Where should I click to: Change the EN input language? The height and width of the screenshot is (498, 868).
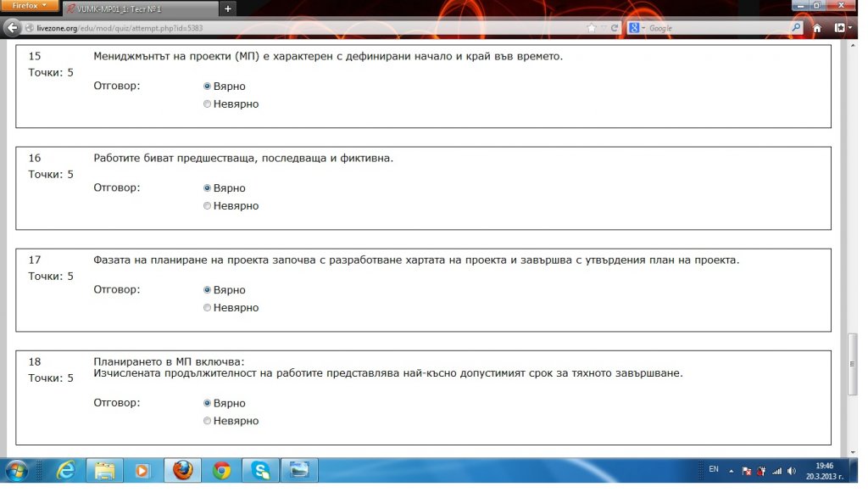[714, 469]
